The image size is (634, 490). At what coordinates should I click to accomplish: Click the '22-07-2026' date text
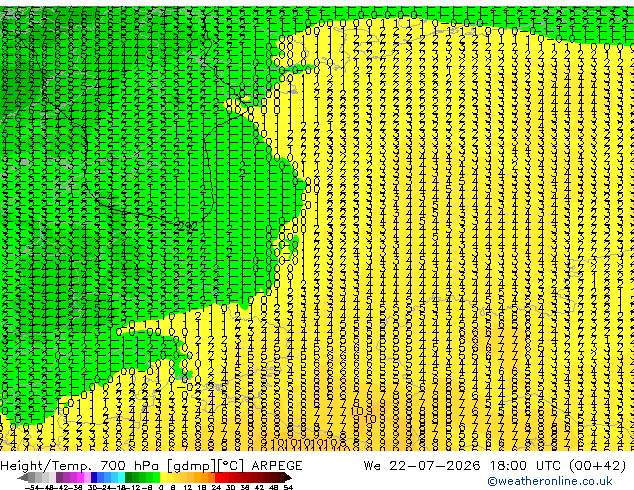pyautogui.click(x=434, y=466)
